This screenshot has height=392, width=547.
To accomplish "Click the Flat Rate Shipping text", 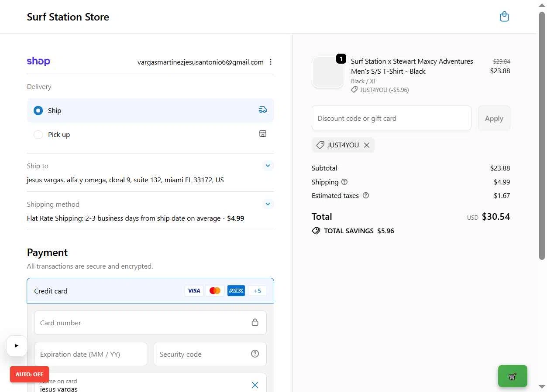I will tap(135, 218).
